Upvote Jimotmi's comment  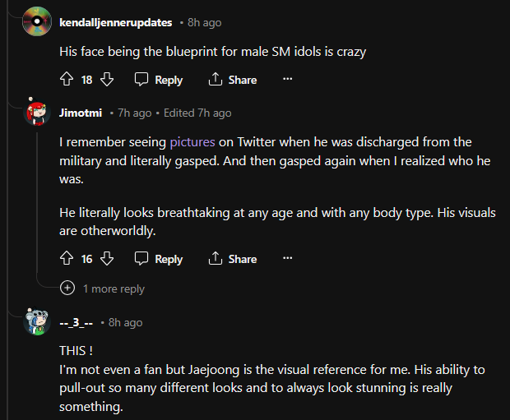click(x=67, y=259)
